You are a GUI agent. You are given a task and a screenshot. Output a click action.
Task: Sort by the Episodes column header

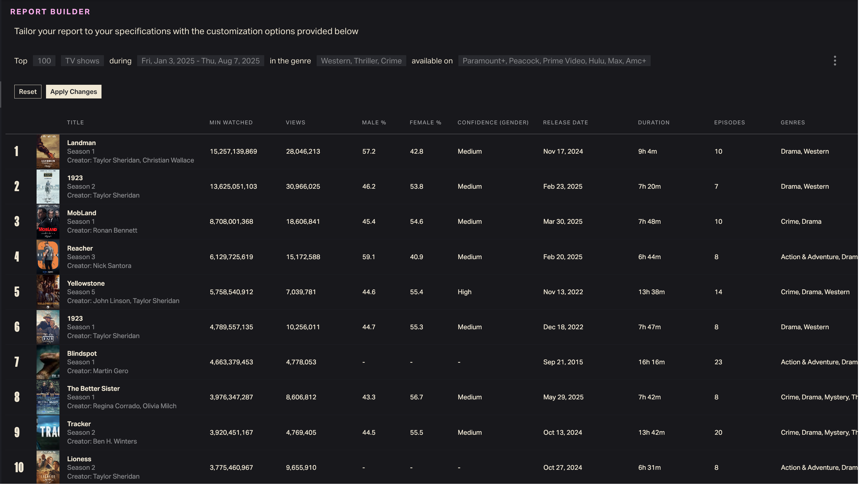click(729, 122)
